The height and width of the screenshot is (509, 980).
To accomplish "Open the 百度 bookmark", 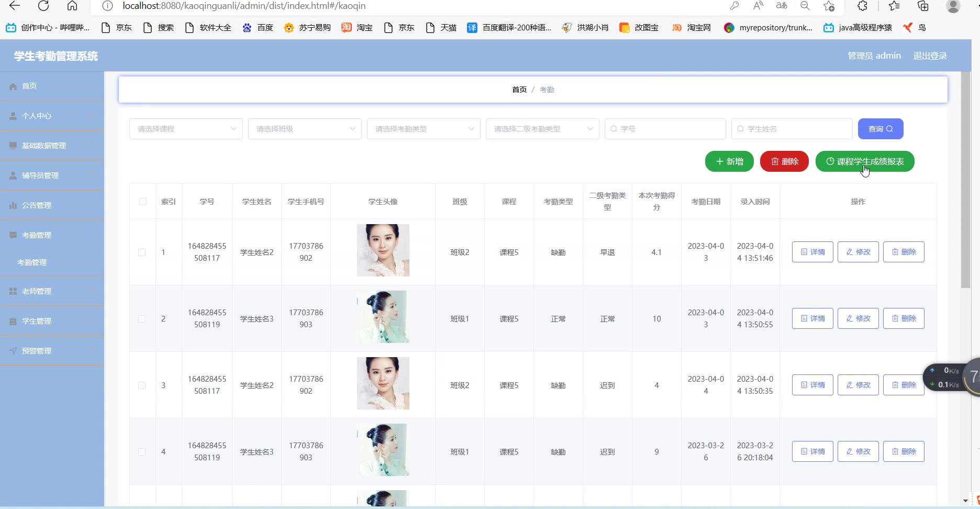I will point(258,27).
